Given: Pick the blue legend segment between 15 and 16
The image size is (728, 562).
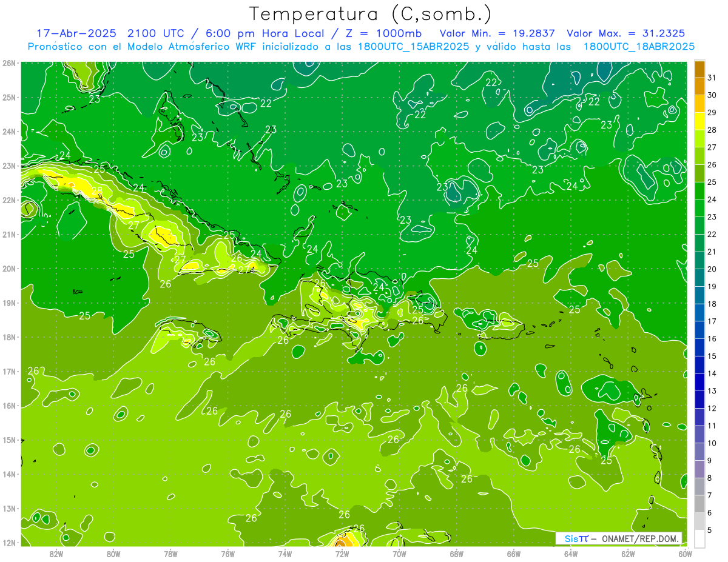Looking at the screenshot, I should click(x=699, y=347).
